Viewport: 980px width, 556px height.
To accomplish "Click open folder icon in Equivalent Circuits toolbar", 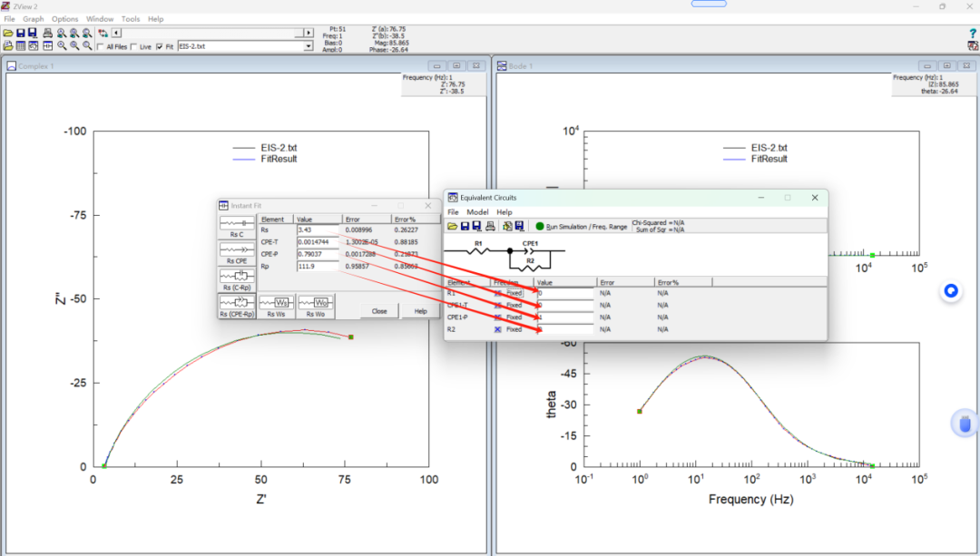I will tap(452, 226).
